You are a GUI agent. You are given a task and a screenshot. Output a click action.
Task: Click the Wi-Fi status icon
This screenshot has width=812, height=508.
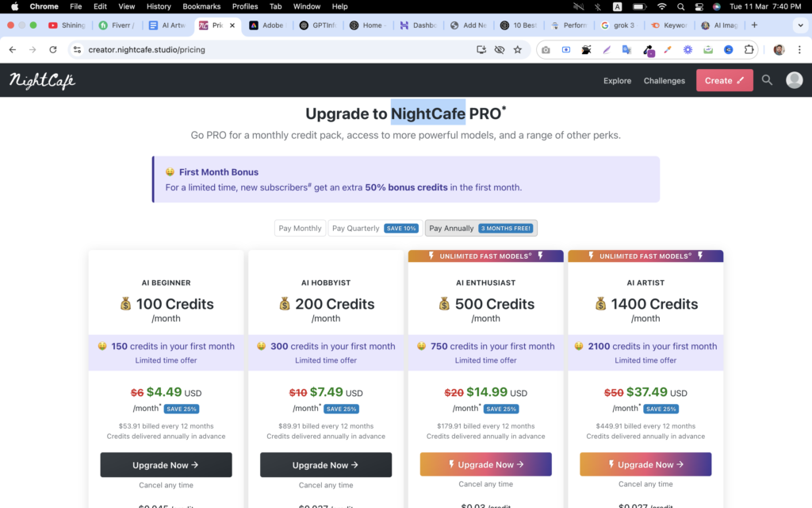662,6
